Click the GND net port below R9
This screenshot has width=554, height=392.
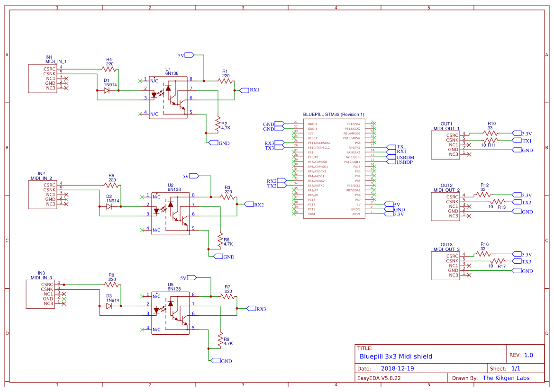pyautogui.click(x=216, y=361)
